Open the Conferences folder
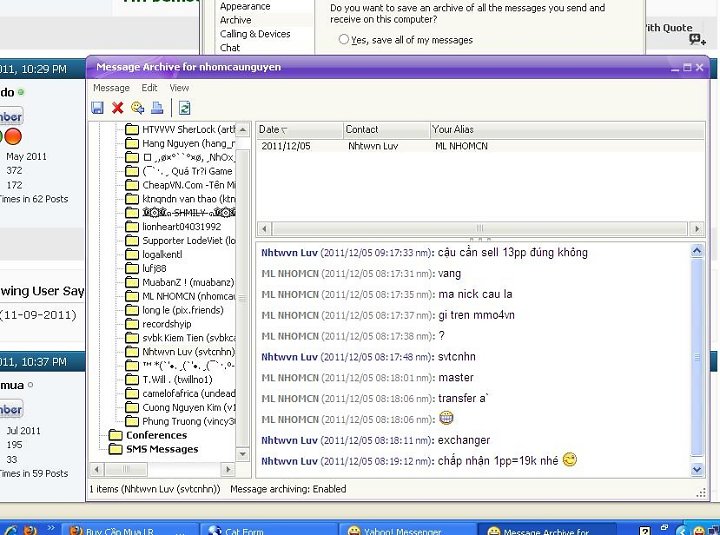Image resolution: width=720 pixels, height=535 pixels. point(155,436)
